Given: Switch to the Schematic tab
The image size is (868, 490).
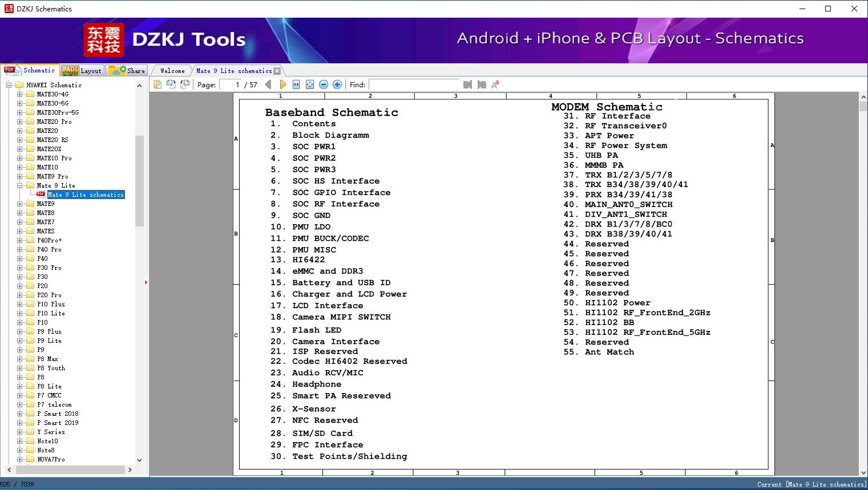Looking at the screenshot, I should click(30, 70).
